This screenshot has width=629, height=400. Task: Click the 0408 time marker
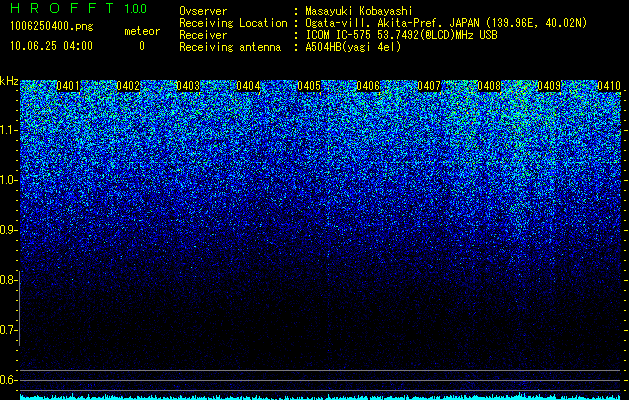click(489, 86)
